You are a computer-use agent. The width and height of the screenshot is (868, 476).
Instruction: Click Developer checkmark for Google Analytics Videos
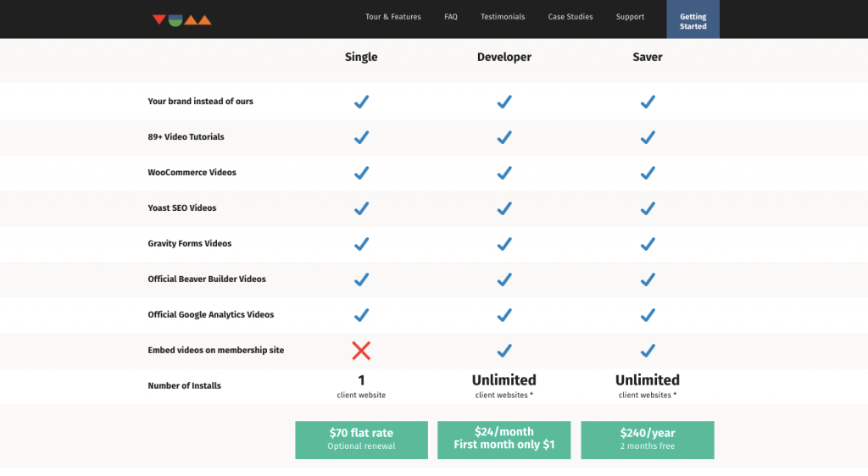(x=504, y=314)
